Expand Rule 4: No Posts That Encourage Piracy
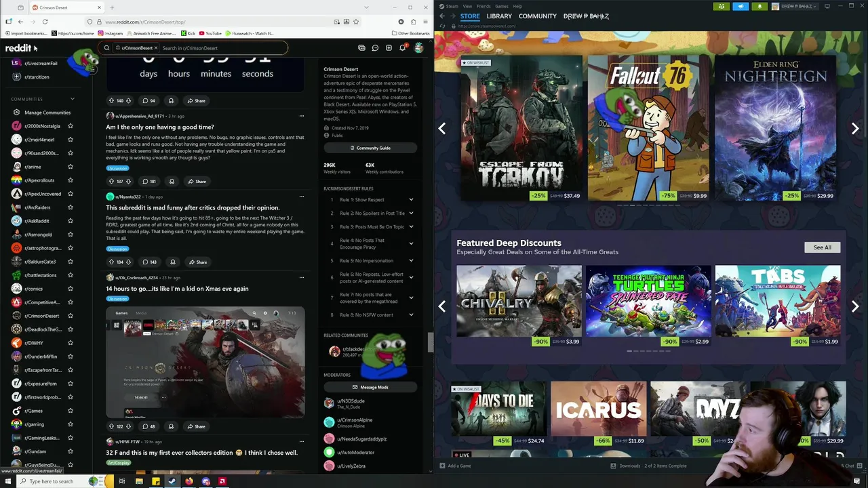868x488 pixels. [411, 243]
